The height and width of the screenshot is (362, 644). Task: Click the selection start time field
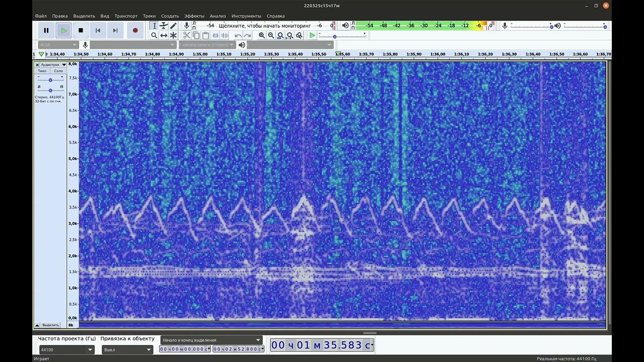point(185,349)
